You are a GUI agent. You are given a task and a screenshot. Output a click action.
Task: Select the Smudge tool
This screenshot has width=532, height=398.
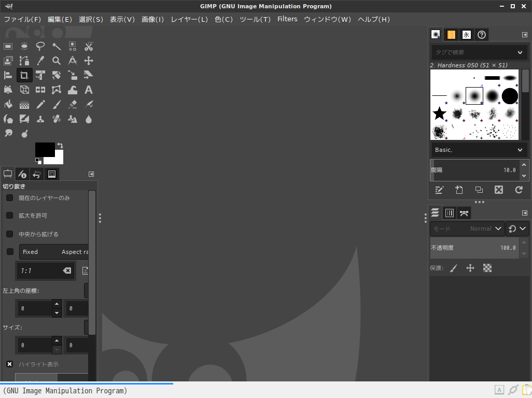(x=8, y=133)
